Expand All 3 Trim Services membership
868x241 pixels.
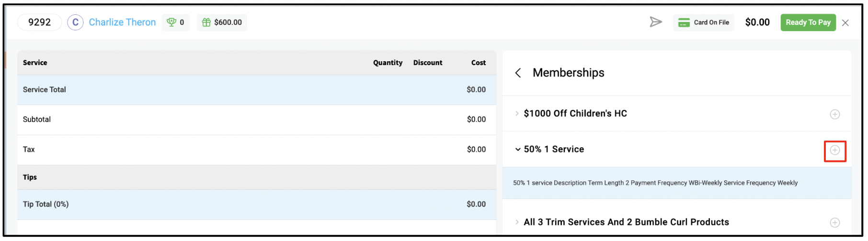[517, 222]
